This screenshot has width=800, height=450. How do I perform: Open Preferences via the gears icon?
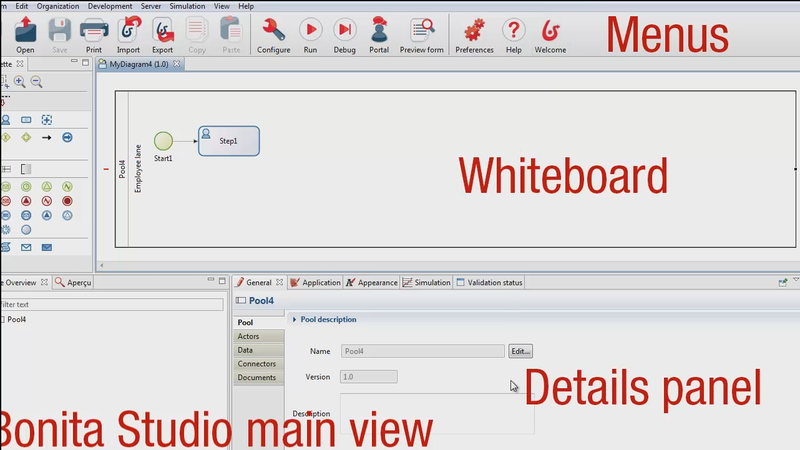(x=474, y=32)
